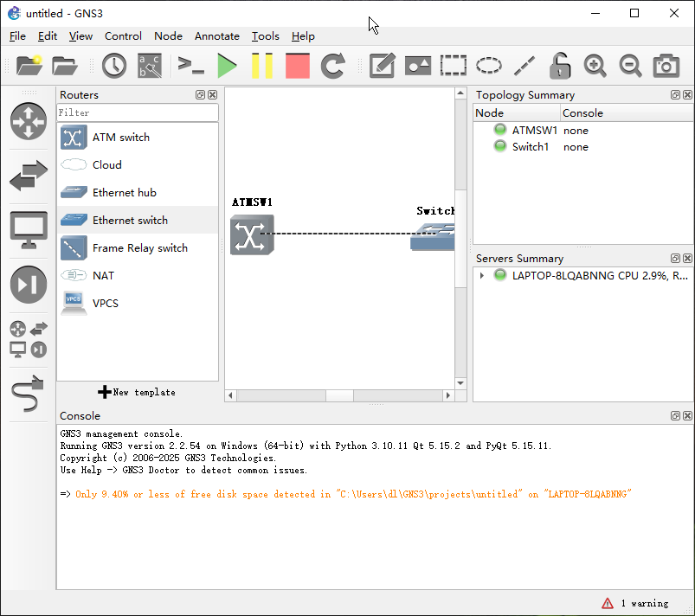Image resolution: width=695 pixels, height=616 pixels.
Task: Float the Routers panel
Action: [x=200, y=95]
